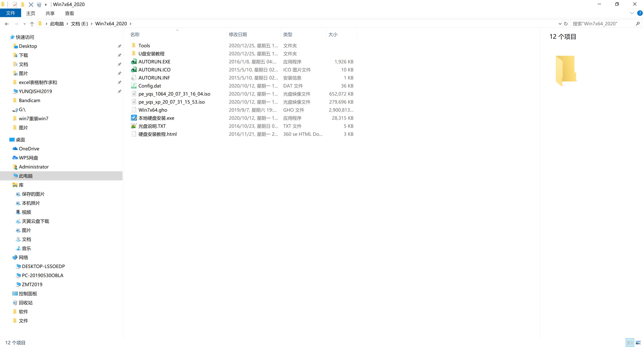Open the U盘安装教程 folder
The width and height of the screenshot is (644, 347).
click(x=152, y=53)
